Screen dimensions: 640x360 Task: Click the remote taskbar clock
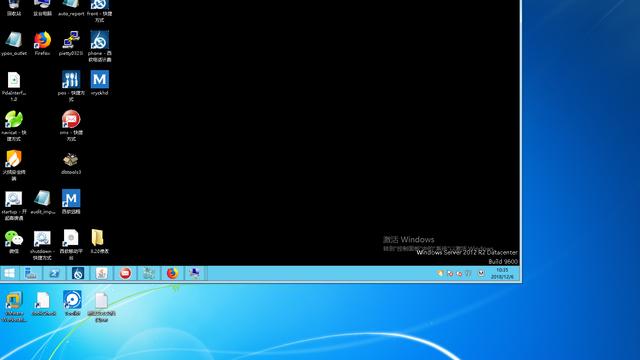click(x=502, y=273)
